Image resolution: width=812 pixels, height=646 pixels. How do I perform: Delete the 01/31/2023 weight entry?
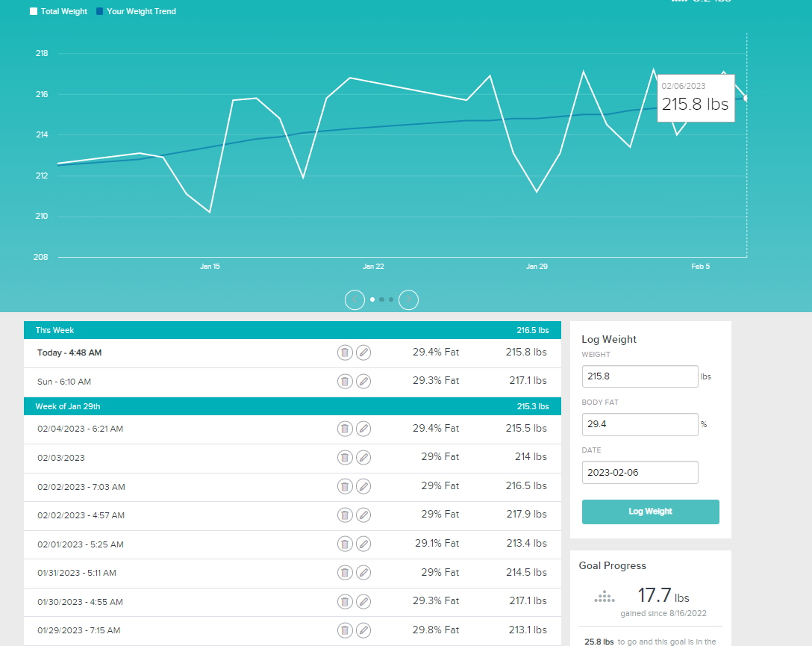[x=344, y=573]
